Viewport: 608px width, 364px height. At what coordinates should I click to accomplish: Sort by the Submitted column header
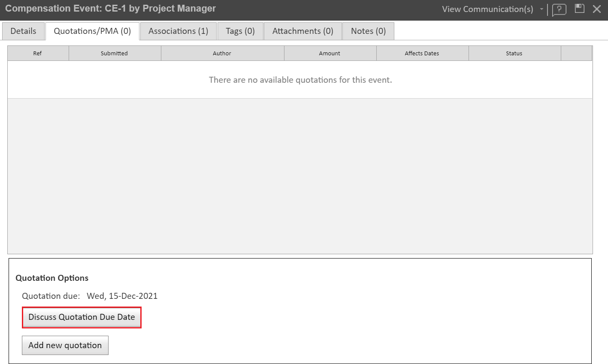pyautogui.click(x=114, y=54)
